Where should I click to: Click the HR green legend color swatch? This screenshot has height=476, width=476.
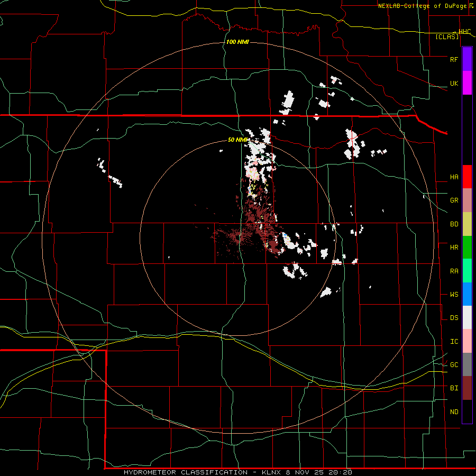pos(467,248)
